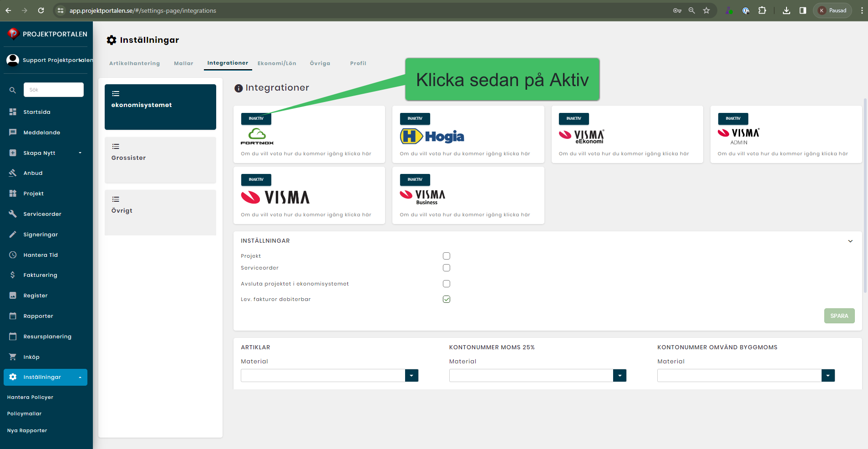Toggle the Projekt checkbox

(447, 256)
